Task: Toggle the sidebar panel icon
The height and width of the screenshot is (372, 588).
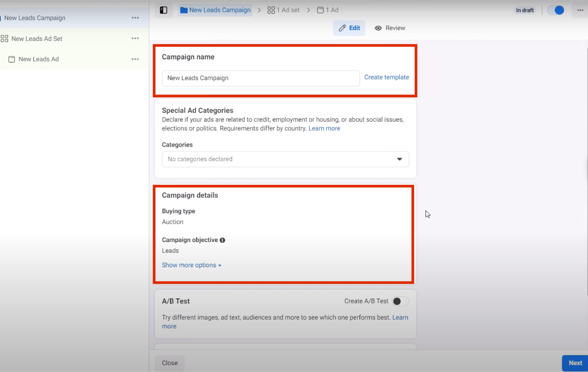Action: pos(163,10)
